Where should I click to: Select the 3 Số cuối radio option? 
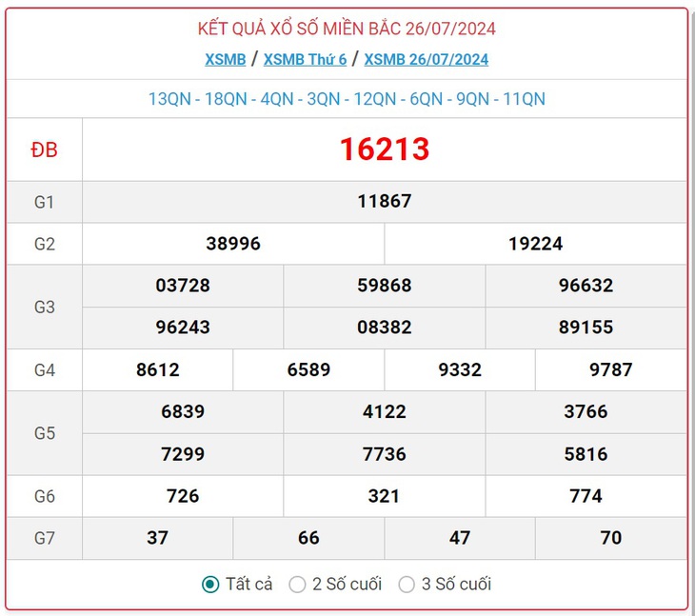click(x=407, y=584)
